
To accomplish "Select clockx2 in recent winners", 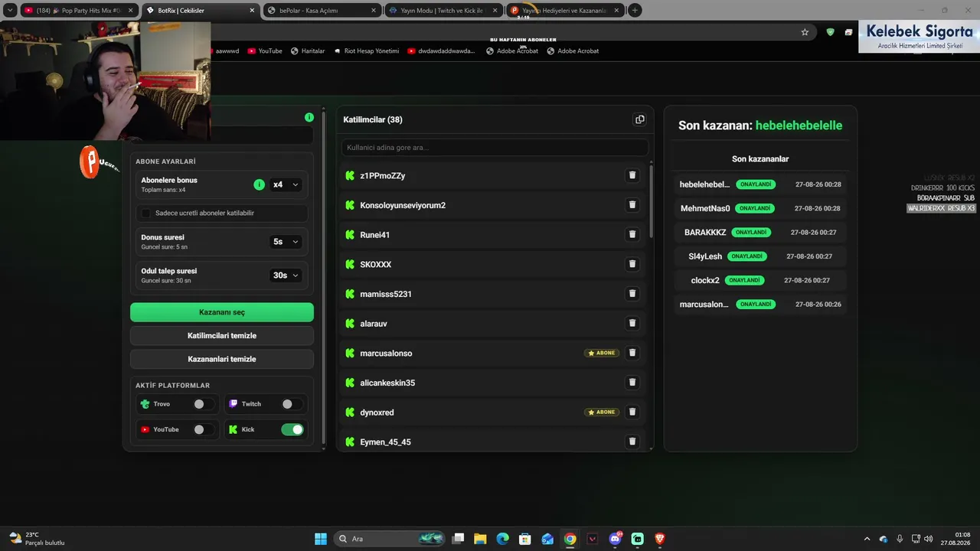I will (760, 280).
